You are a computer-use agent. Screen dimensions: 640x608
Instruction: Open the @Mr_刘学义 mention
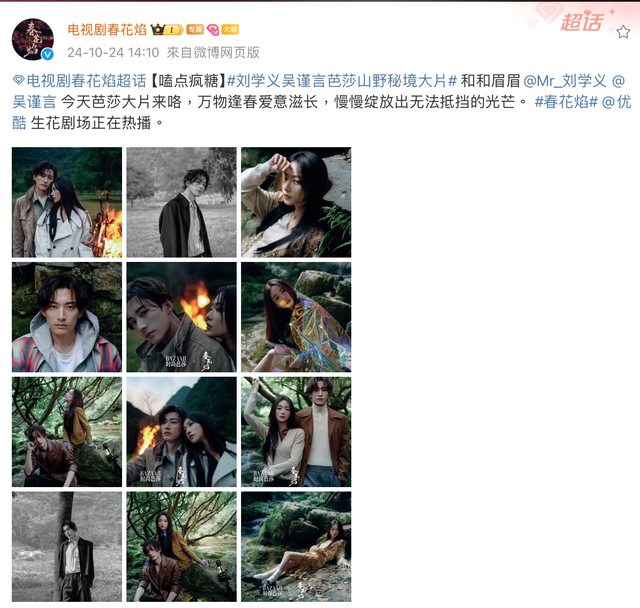tap(565, 81)
